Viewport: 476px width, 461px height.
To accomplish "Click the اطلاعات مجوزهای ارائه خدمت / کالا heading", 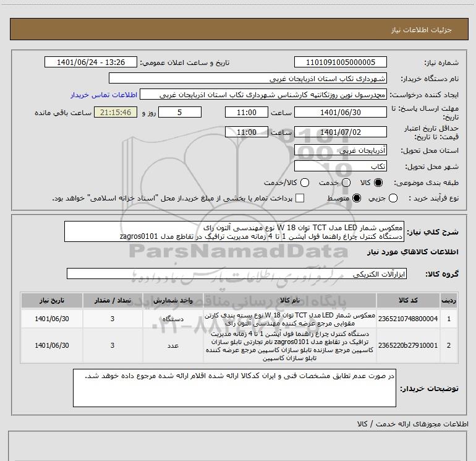I will click(413, 424).
